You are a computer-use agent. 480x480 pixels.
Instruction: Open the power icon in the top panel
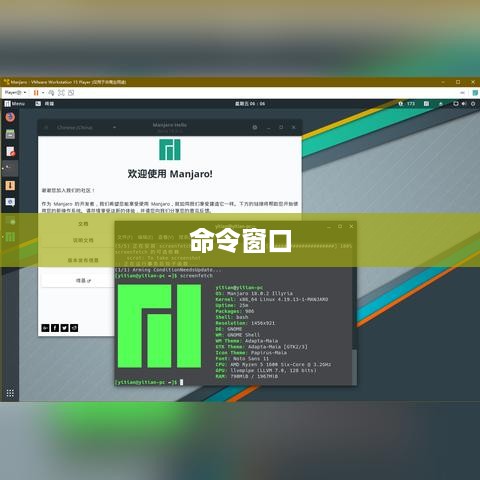pos(473,104)
